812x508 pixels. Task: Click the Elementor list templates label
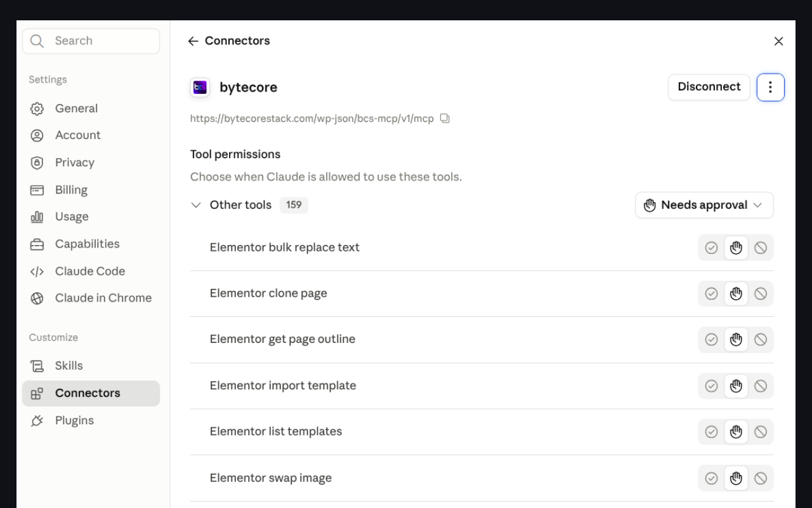[276, 431]
